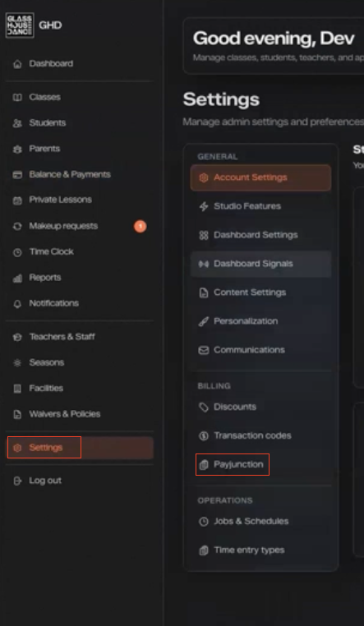Screen dimensions: 364x626
Task: Open Content Settings
Action: click(260, 292)
